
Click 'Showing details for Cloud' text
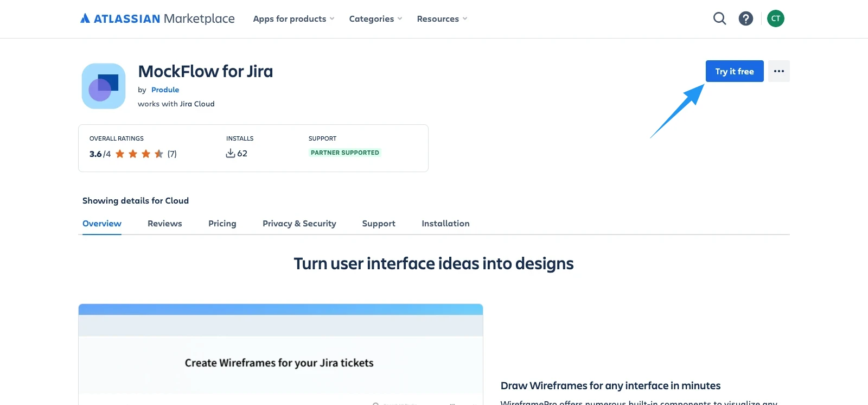pos(136,200)
